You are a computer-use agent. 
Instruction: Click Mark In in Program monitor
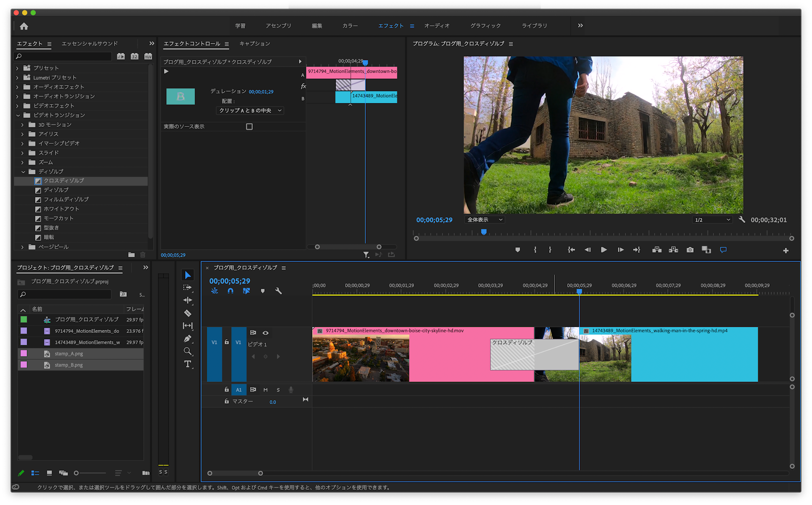[x=535, y=250]
